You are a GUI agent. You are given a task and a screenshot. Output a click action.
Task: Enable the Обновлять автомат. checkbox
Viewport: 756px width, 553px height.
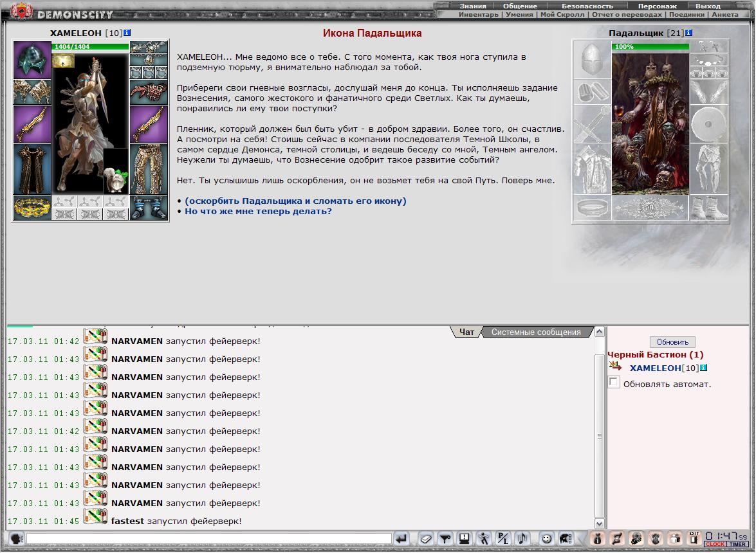pos(614,383)
